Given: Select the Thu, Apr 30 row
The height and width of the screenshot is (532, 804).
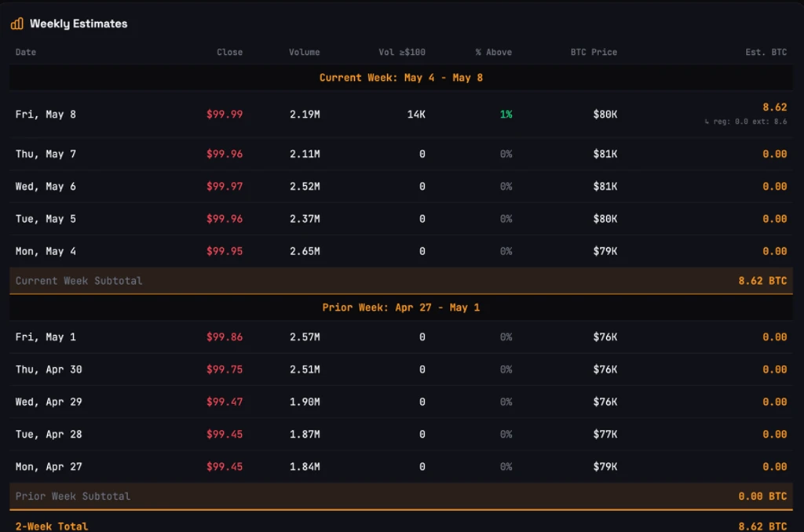Looking at the screenshot, I should click(401, 370).
